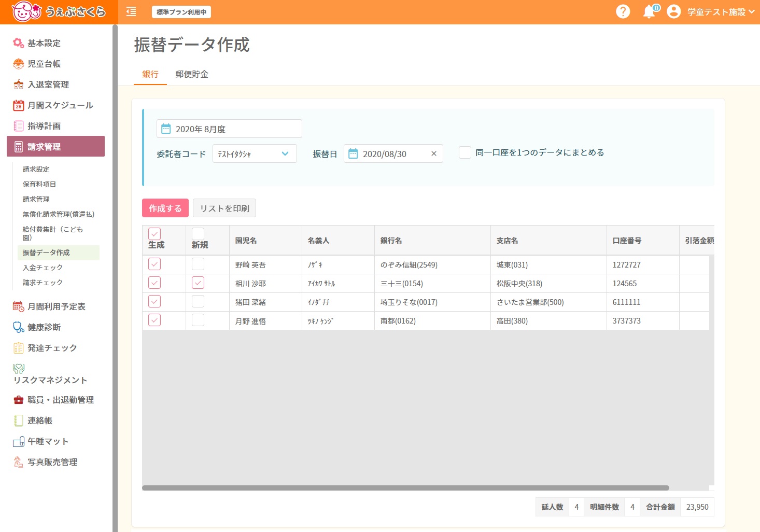
Task: Click the name 月野 進悟
Action: [x=250, y=321]
